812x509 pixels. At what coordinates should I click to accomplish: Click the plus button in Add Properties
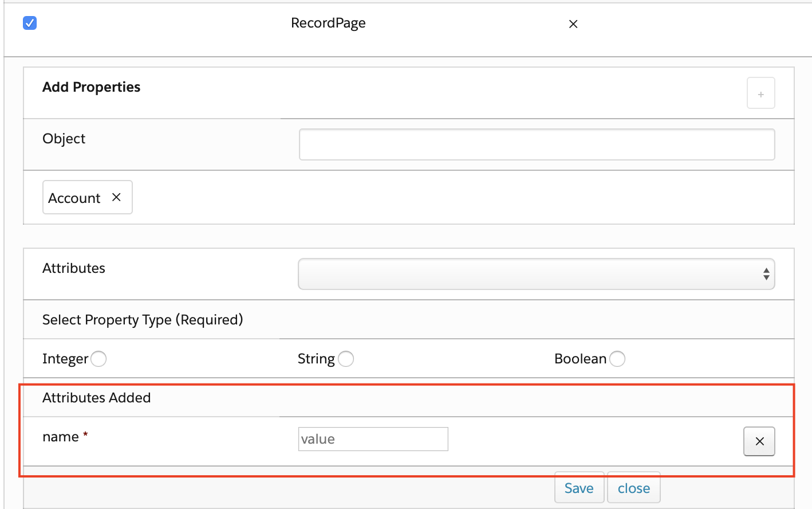tap(760, 93)
